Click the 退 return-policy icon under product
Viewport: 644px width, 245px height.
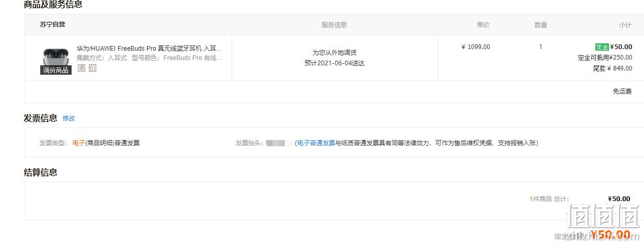(81, 68)
